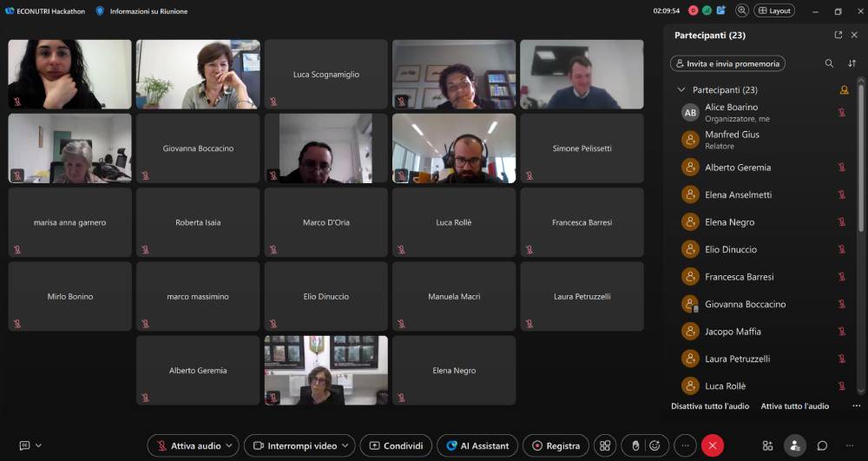Open audio options arrow beside Attiva audio
The image size is (868, 461).
[229, 445]
